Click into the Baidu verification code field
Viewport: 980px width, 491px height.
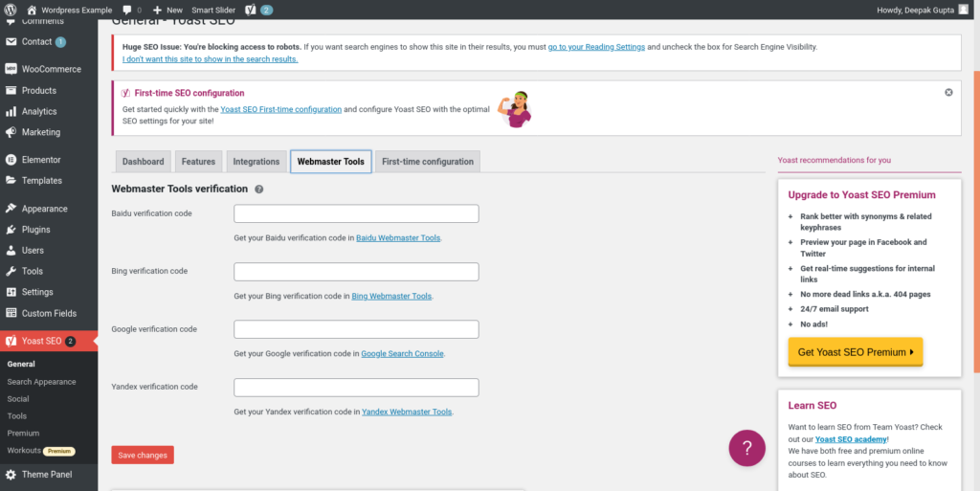[x=356, y=213]
